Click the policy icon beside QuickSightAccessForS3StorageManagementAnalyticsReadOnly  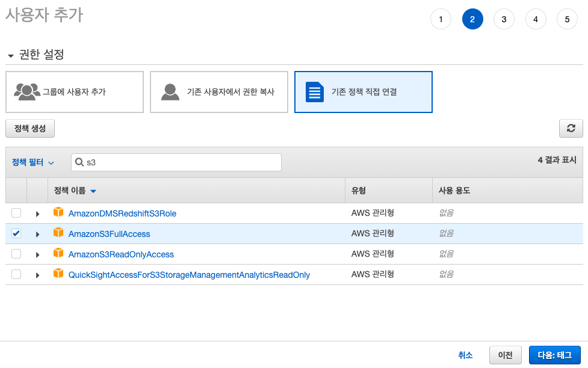click(58, 274)
